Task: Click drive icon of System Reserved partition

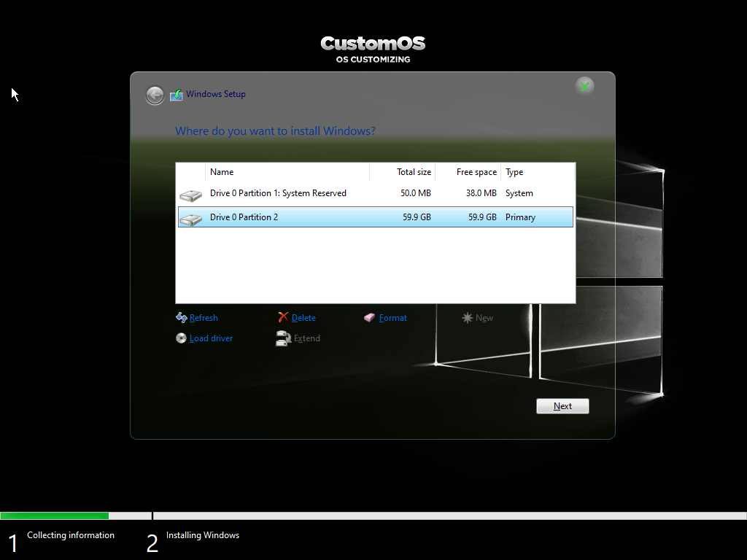Action: point(190,195)
